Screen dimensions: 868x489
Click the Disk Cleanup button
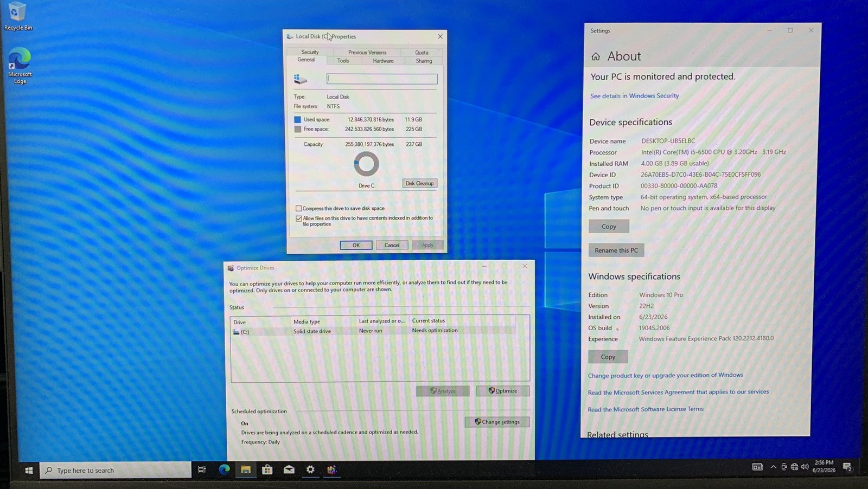tap(419, 183)
